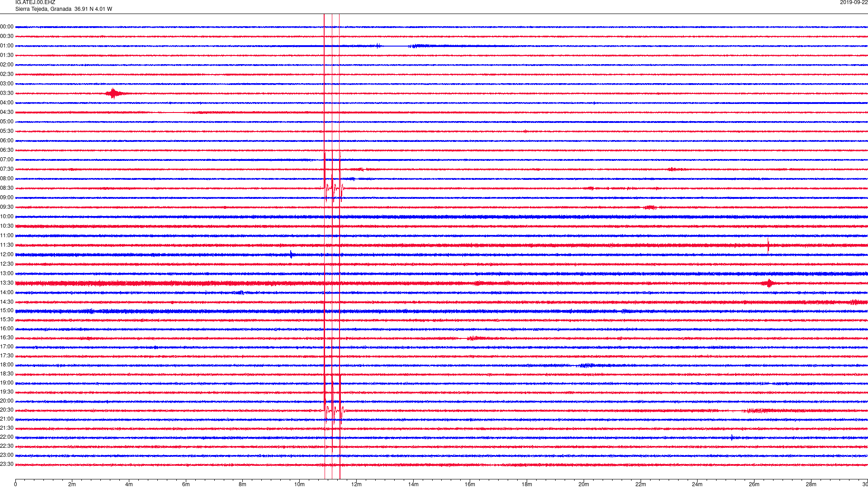
Task: Select the 05:30 trace time label
Action: [7, 131]
